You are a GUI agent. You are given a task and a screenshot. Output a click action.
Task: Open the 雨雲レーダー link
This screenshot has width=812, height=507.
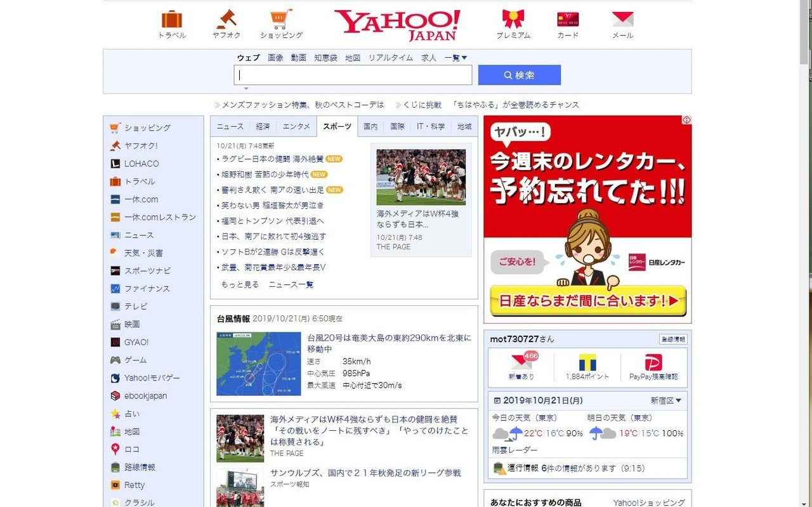[x=514, y=450]
